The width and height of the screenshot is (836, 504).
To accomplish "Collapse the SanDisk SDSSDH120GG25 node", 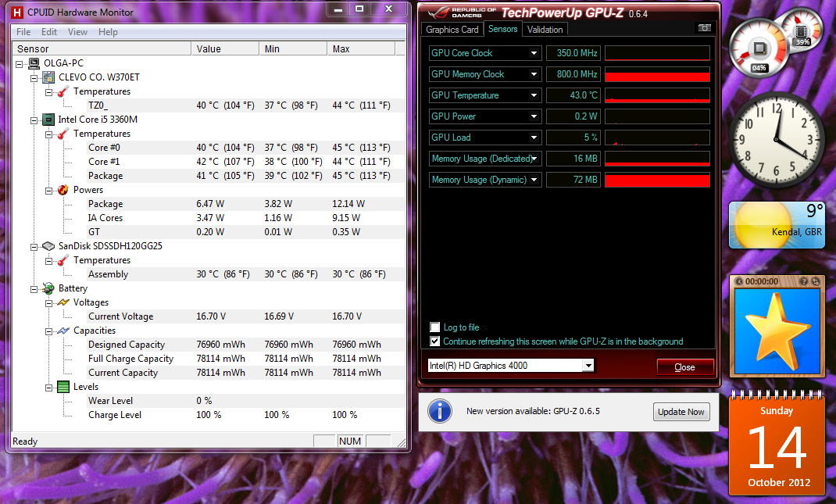I will pyautogui.click(x=34, y=246).
